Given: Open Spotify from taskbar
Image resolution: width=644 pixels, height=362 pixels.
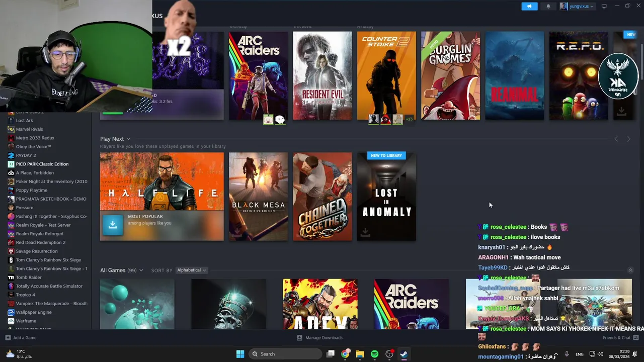Looking at the screenshot, I should [374, 354].
